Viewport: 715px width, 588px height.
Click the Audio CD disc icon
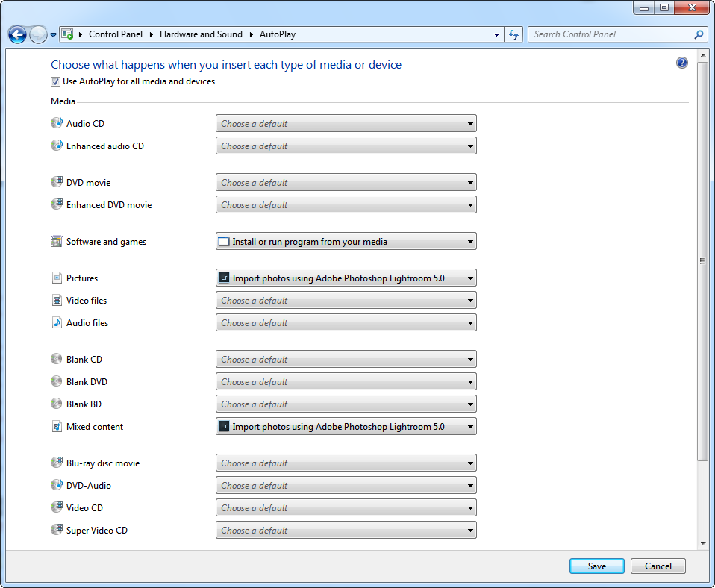coord(57,123)
